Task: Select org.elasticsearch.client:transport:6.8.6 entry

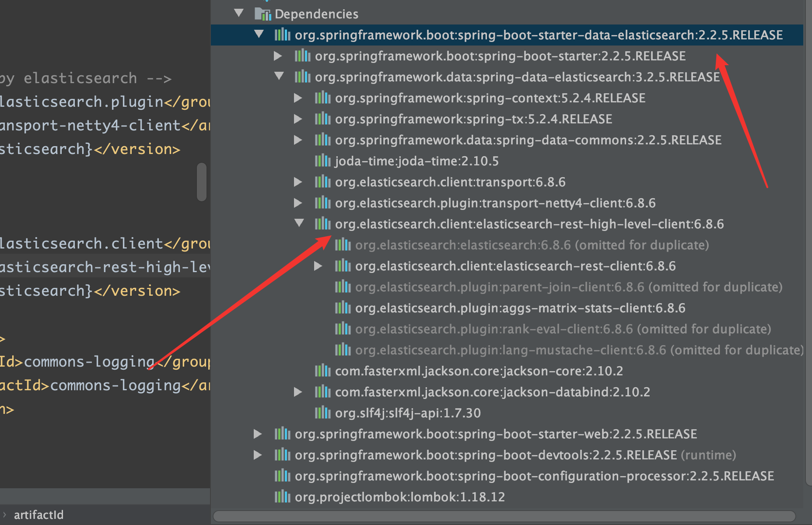Action: pyautogui.click(x=450, y=182)
